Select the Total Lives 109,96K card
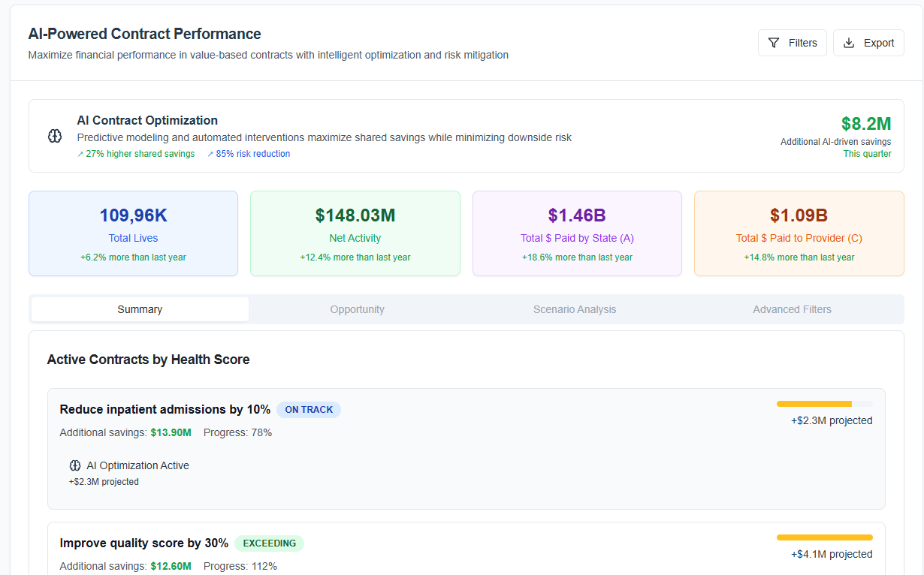The width and height of the screenshot is (924, 575). tap(134, 233)
